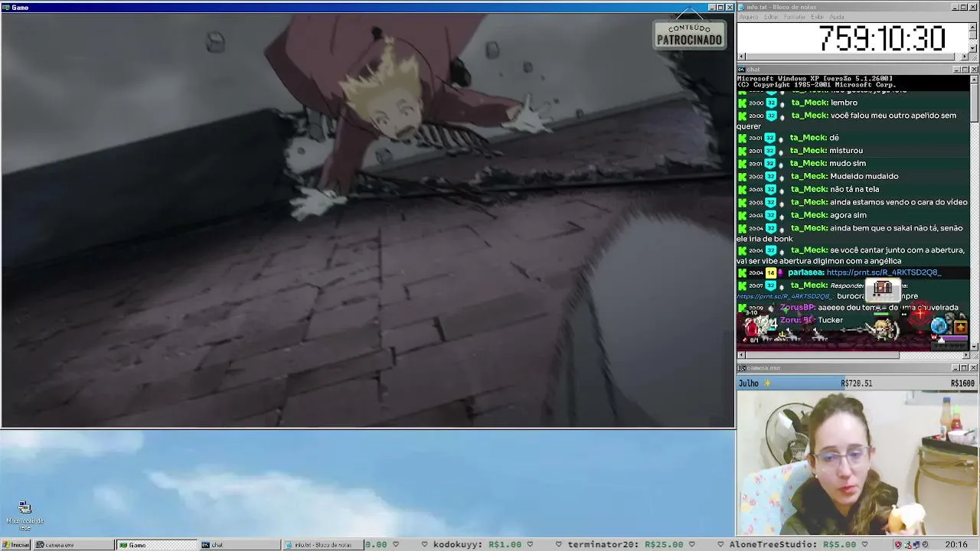Close the Game window
This screenshot has height=551, width=980.
730,8
